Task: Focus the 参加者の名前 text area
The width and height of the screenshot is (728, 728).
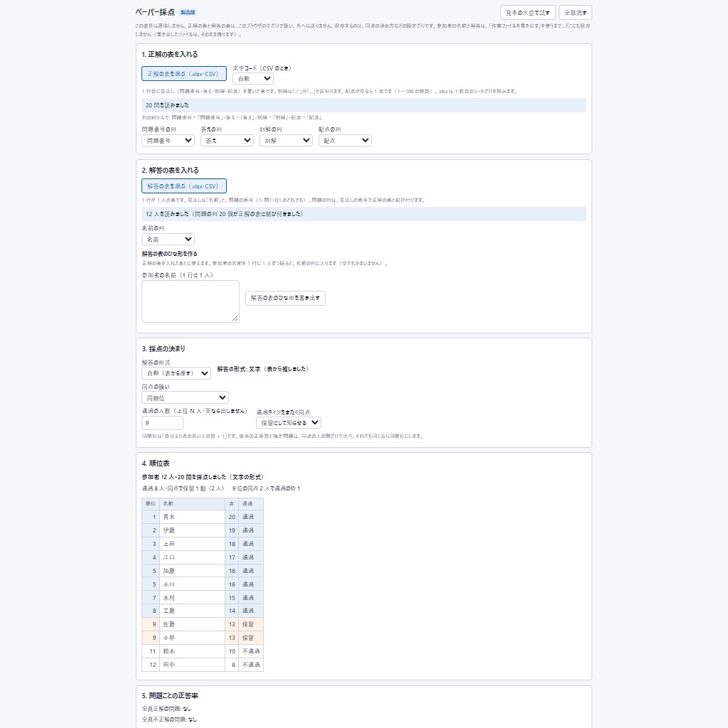Action: pyautogui.click(x=191, y=301)
